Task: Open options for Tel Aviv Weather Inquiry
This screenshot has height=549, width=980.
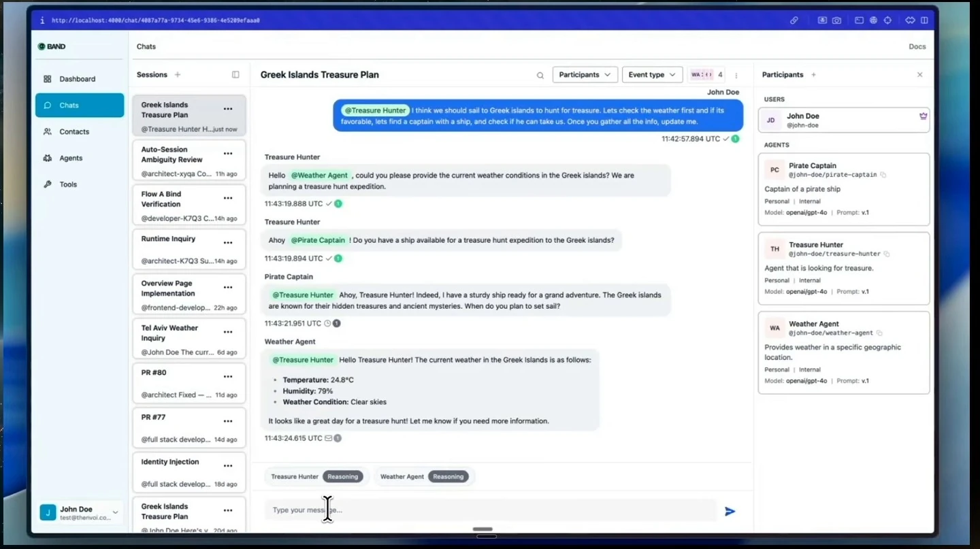Action: pos(228,332)
